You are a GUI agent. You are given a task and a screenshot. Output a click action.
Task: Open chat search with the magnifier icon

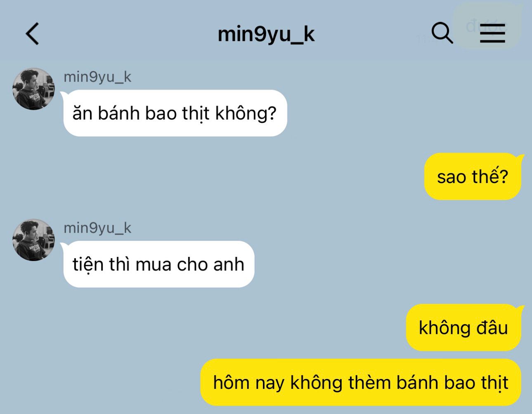click(x=442, y=33)
